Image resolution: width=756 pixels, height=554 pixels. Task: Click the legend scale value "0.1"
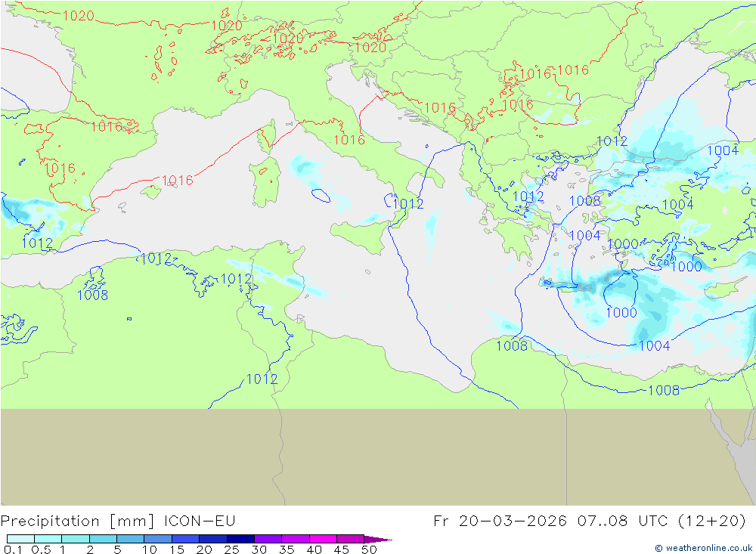click(x=13, y=549)
